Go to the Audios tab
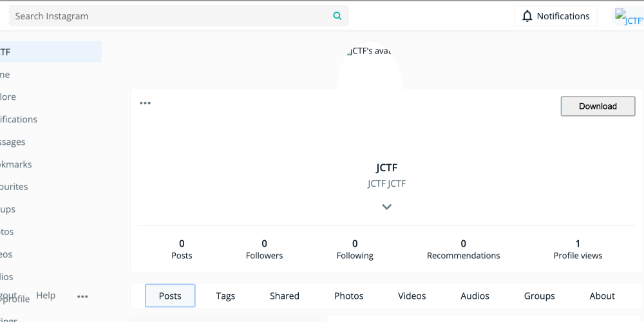The image size is (644, 322). tap(475, 296)
